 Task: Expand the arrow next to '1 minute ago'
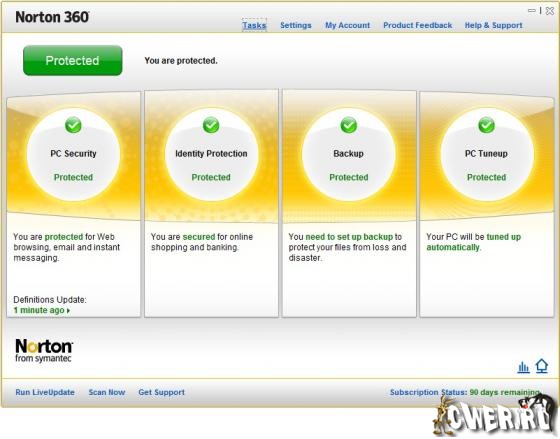coord(68,311)
